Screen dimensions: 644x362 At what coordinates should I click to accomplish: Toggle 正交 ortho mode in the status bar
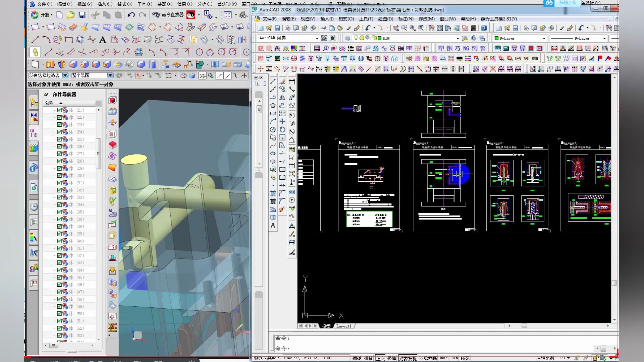pos(380,358)
